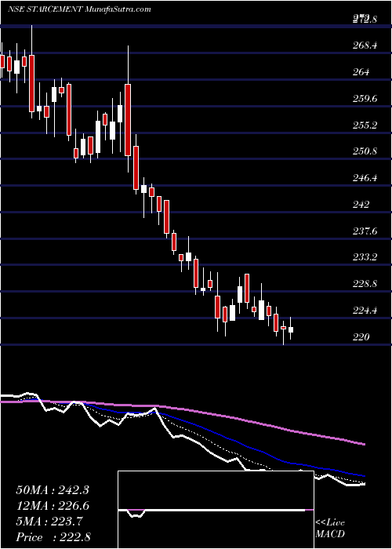Select the 255.2 price axis label
This screenshot has height=549, width=392.
[x=364, y=125]
